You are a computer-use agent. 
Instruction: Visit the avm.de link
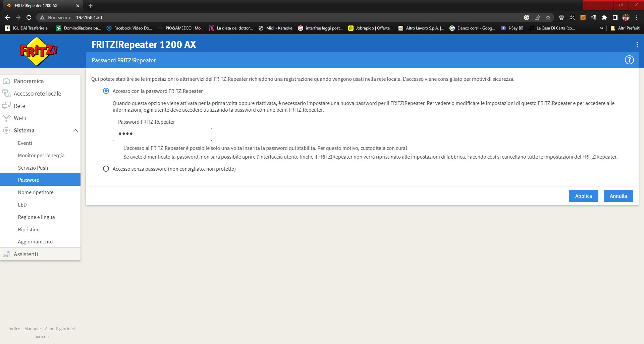42,337
